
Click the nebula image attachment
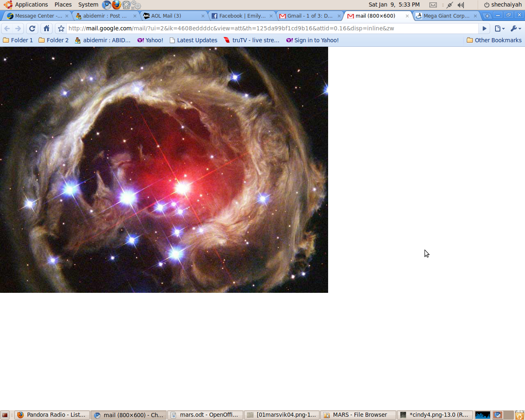pyautogui.click(x=164, y=170)
